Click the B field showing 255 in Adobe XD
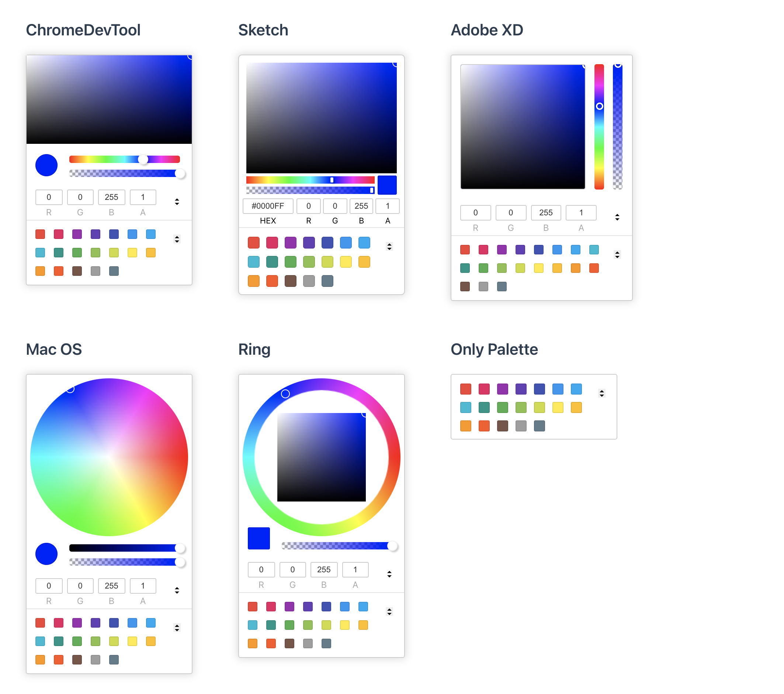 [x=545, y=212]
